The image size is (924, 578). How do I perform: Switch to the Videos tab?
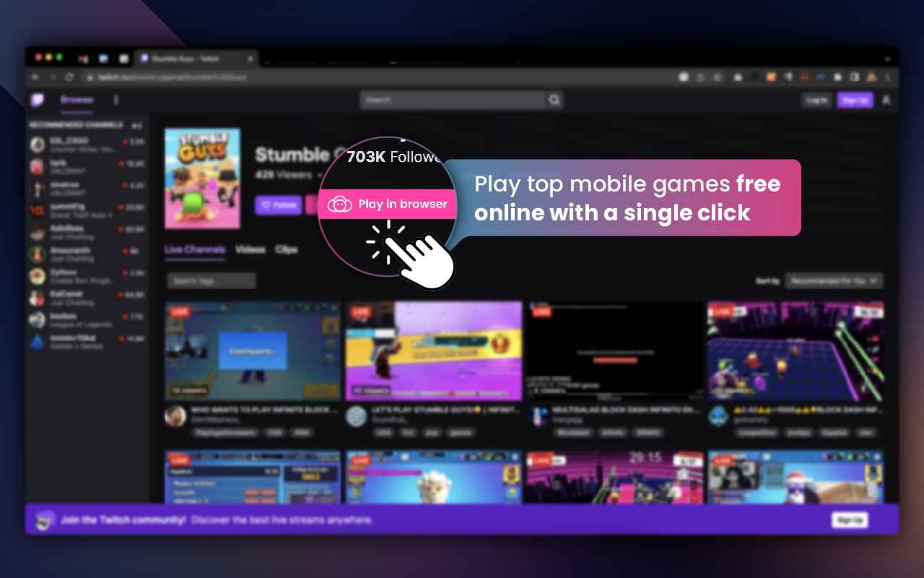250,249
